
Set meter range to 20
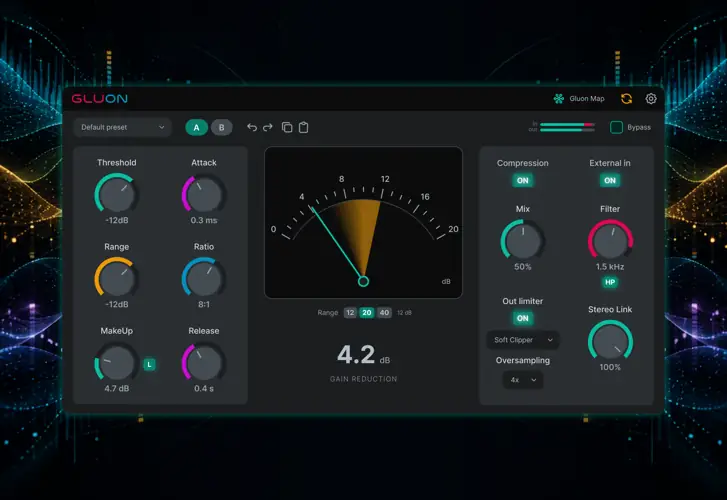[x=367, y=313]
